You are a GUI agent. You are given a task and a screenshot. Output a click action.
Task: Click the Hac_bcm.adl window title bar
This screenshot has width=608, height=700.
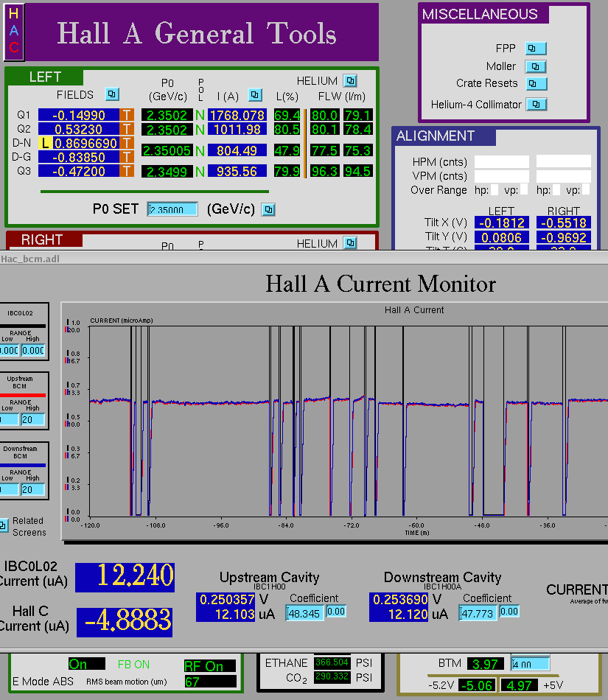(x=304, y=259)
